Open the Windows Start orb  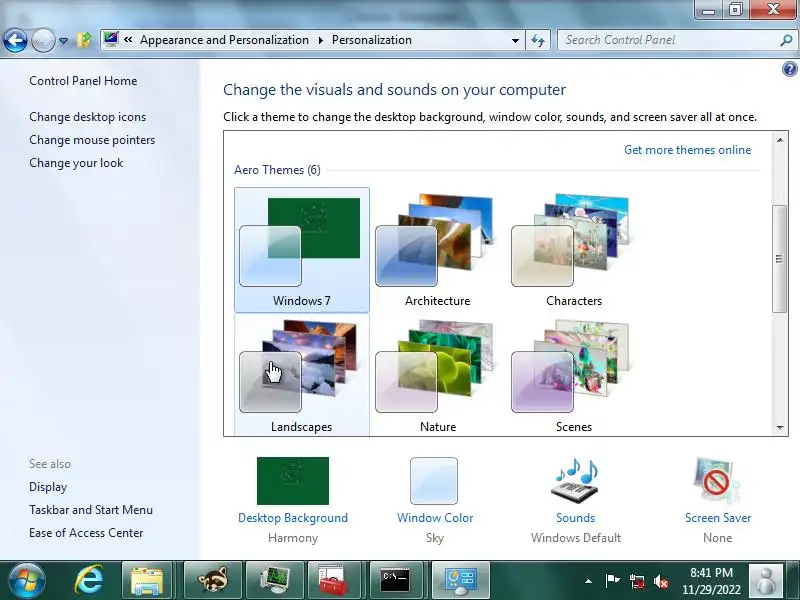26,580
